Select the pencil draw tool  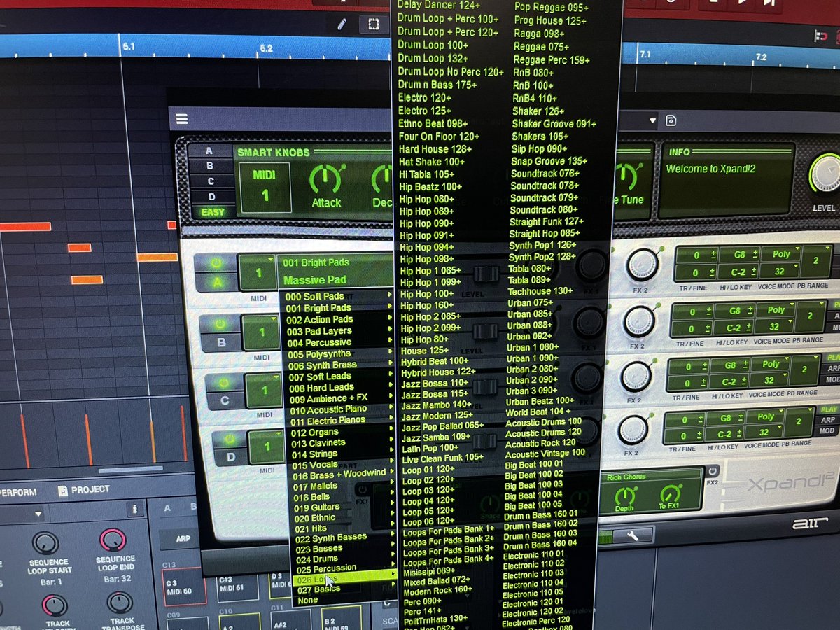click(342, 24)
